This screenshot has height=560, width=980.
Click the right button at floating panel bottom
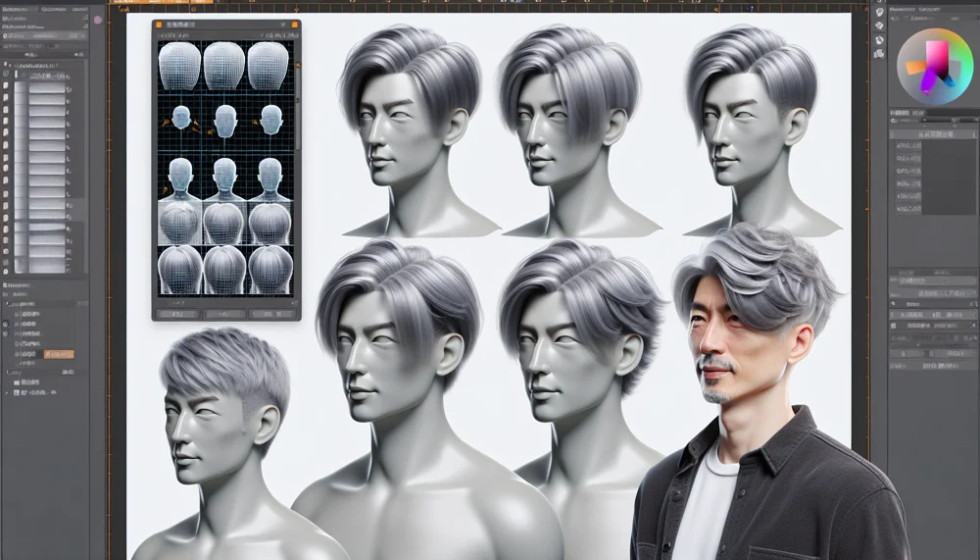(x=271, y=314)
